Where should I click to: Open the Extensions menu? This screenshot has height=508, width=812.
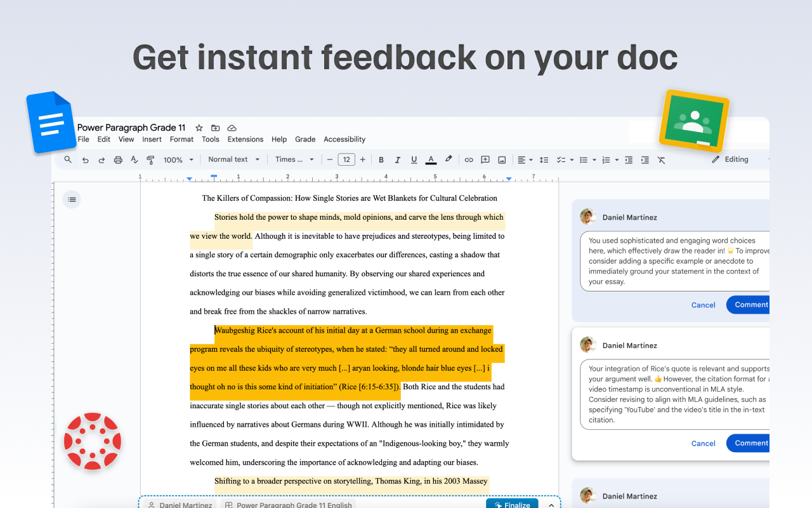(x=245, y=139)
